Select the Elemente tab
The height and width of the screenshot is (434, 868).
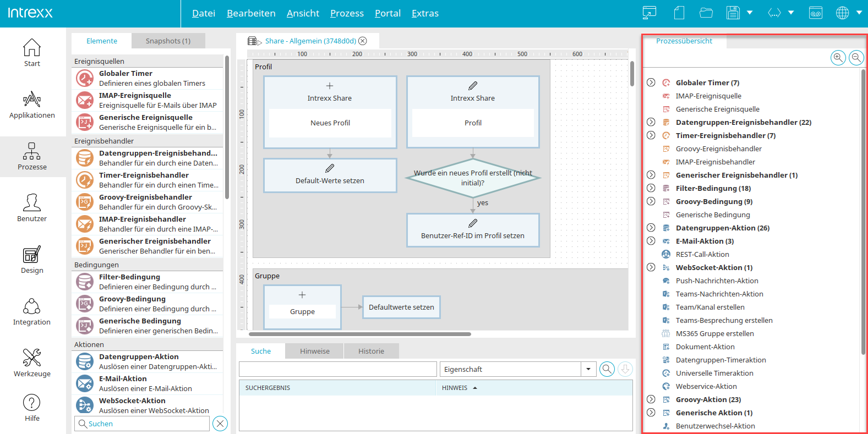pos(102,41)
